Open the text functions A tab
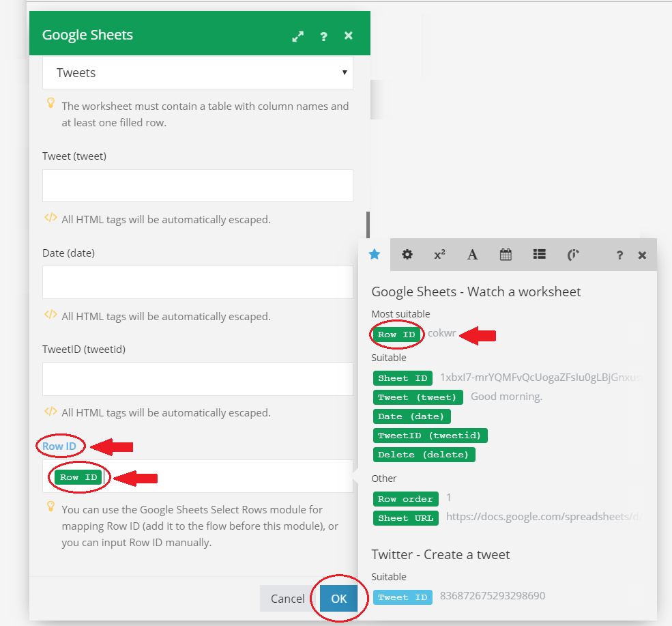 (x=472, y=255)
